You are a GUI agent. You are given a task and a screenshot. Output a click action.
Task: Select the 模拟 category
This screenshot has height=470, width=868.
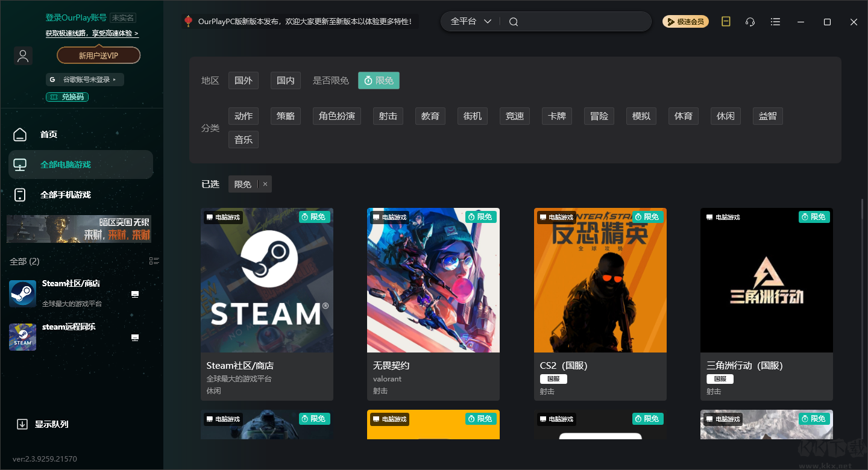(x=641, y=116)
